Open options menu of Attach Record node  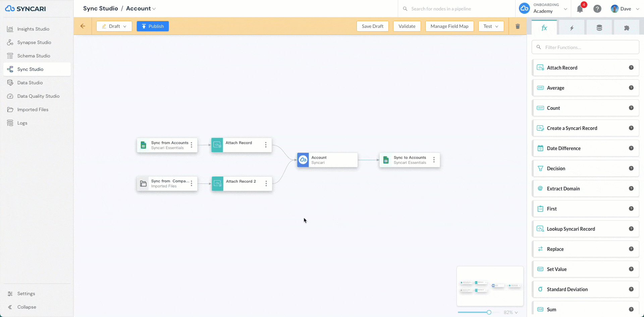coord(266,145)
